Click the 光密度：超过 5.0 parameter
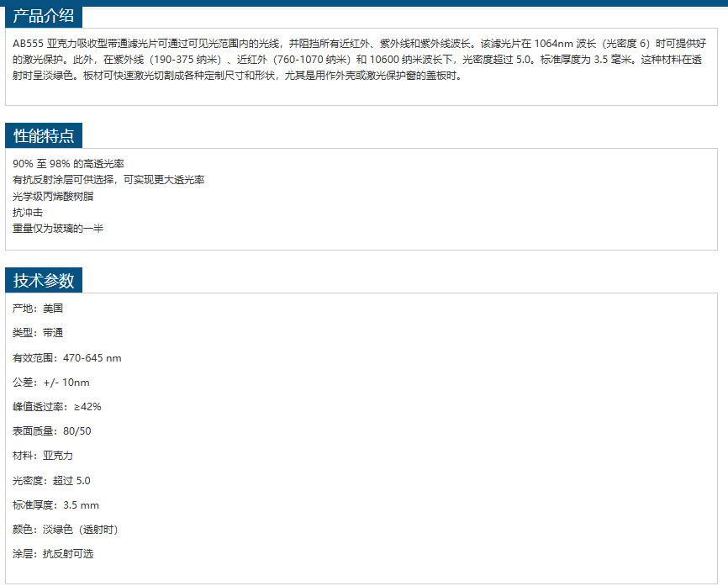728x586 pixels. (x=51, y=481)
